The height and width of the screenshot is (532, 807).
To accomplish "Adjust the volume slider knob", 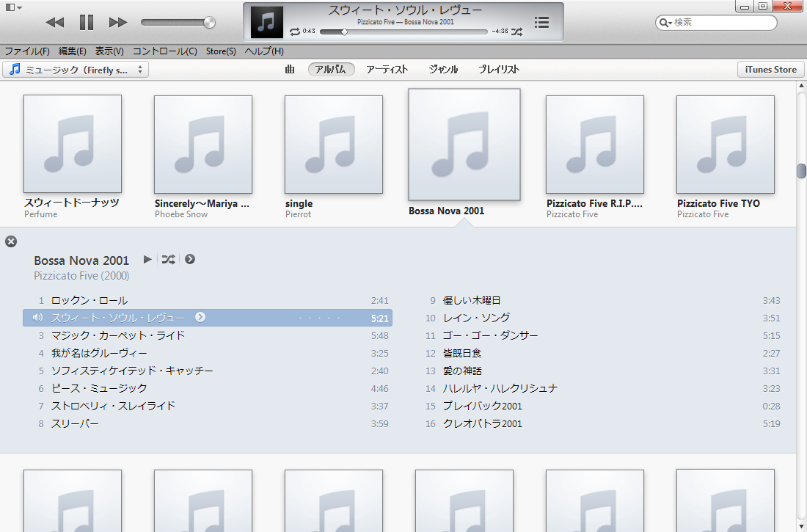I will (x=209, y=22).
